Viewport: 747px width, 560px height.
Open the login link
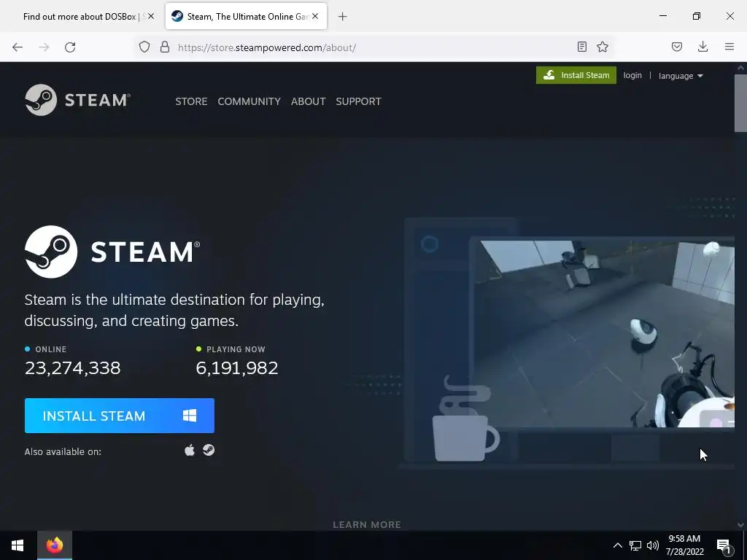632,75
